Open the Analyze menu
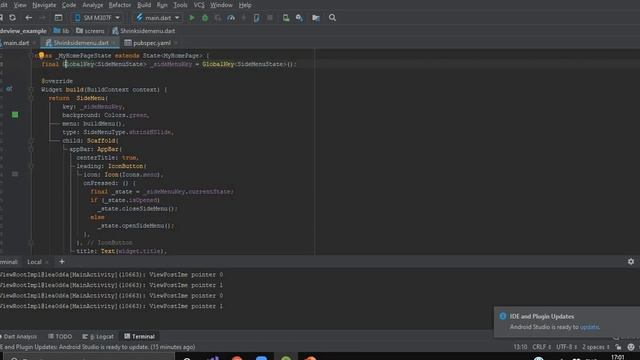This screenshot has height=360, width=640. click(93, 5)
